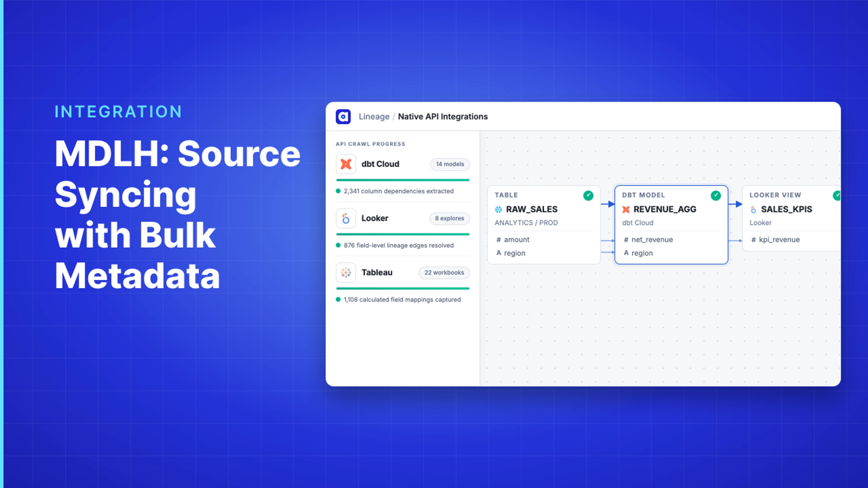This screenshot has height=488, width=868.
Task: Click the green status dot beside 1,108 calculated mappings
Action: pos(338,299)
